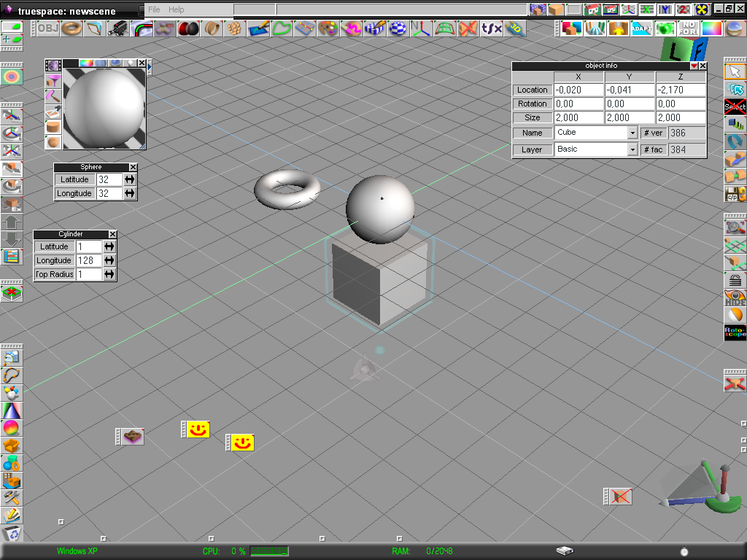The height and width of the screenshot is (560, 747).
Task: Toggle the solid cube render mode icon
Action: click(x=556, y=9)
